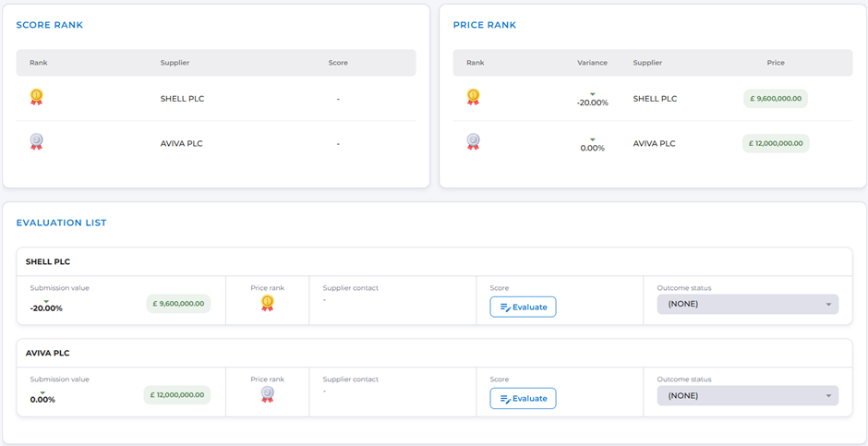Click silver medal icon in Score Rank table
This screenshot has width=868, height=446.
tap(36, 142)
